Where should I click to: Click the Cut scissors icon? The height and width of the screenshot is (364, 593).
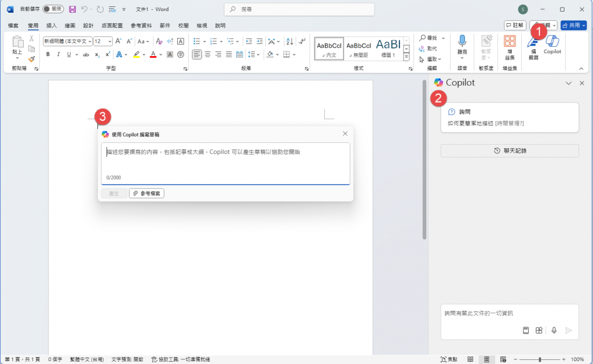[x=32, y=39]
